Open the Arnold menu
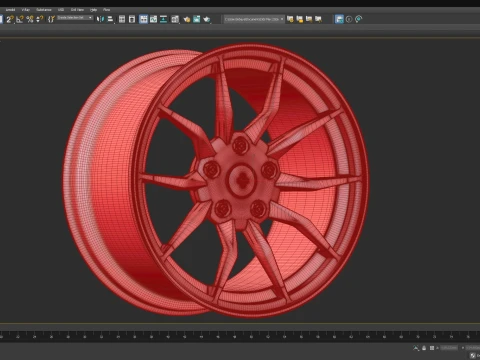This screenshot has width=480, height=360. tap(10, 10)
